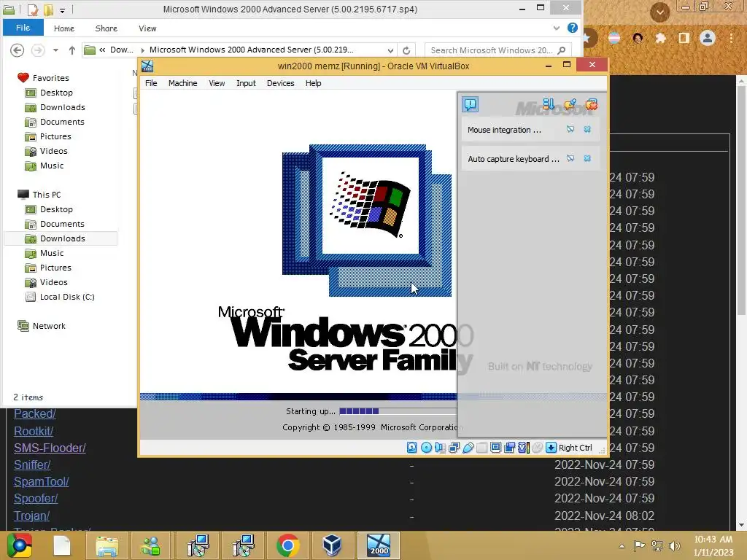This screenshot has height=560, width=747.
Task: Click the Right Ctrl host key label
Action: coord(575,448)
